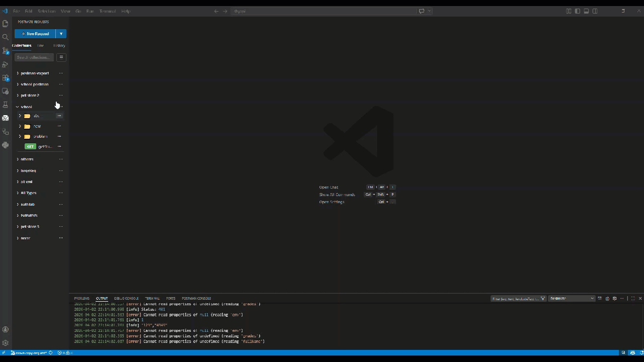The image size is (644, 362).
Task: Click the Search collections input field
Action: point(34,57)
